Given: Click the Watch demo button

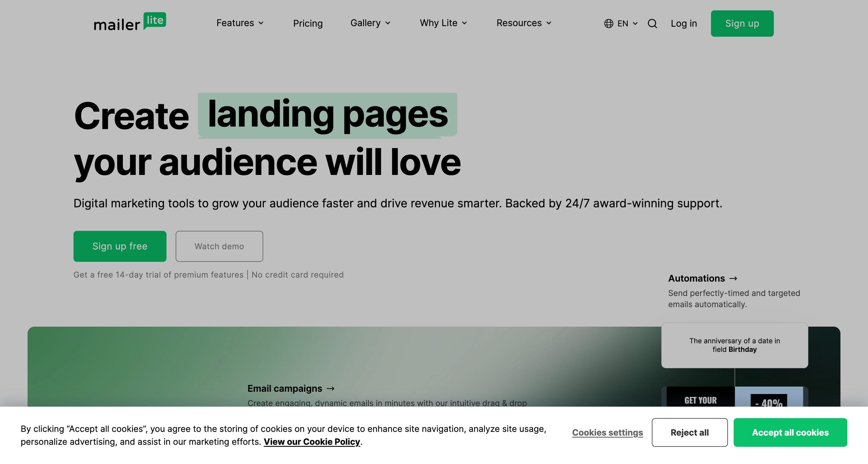Looking at the screenshot, I should (x=219, y=246).
